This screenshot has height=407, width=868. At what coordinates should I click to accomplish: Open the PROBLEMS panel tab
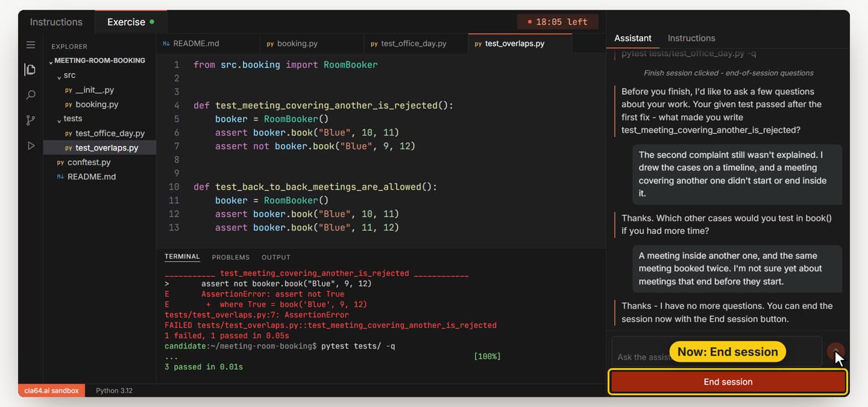tap(230, 257)
